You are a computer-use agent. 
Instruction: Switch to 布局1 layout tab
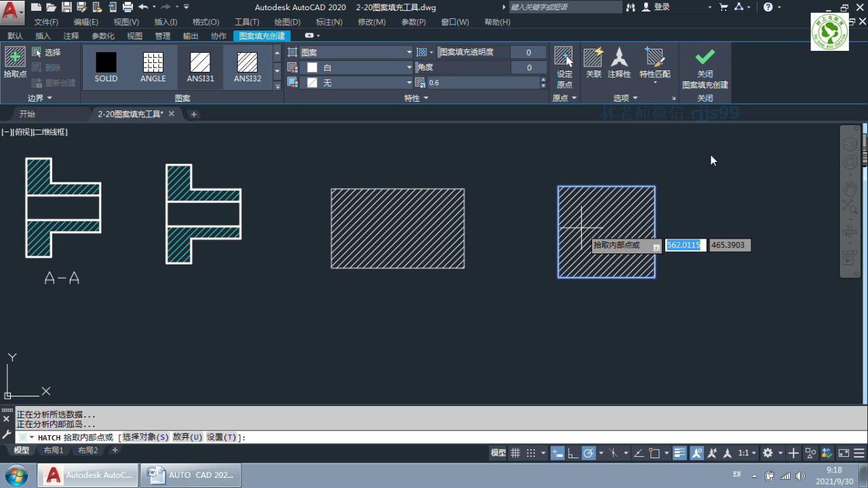54,450
